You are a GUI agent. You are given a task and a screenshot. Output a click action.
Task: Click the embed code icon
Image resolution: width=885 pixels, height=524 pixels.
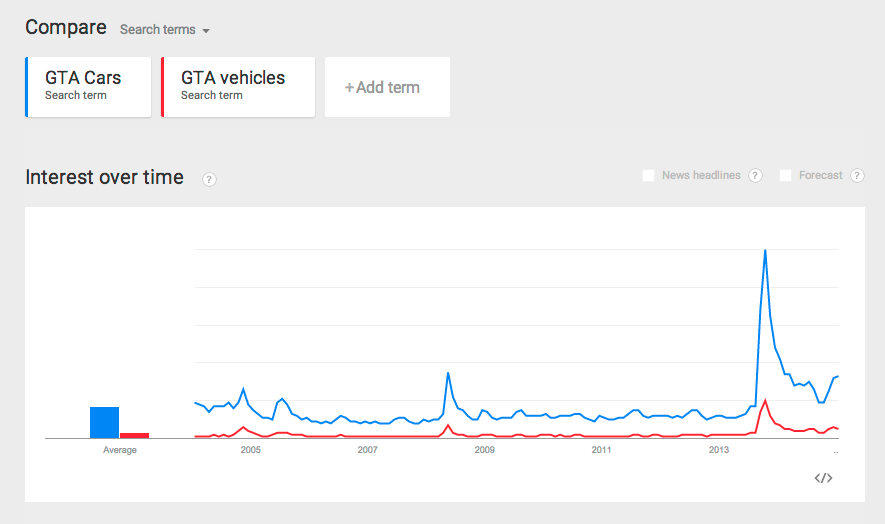[x=823, y=478]
